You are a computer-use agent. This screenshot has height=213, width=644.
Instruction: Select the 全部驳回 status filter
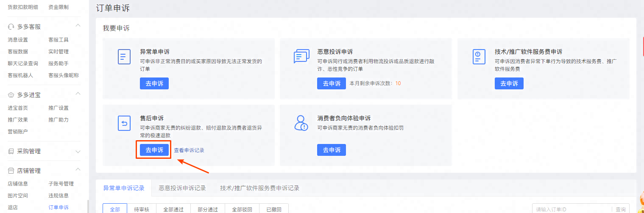point(242,209)
